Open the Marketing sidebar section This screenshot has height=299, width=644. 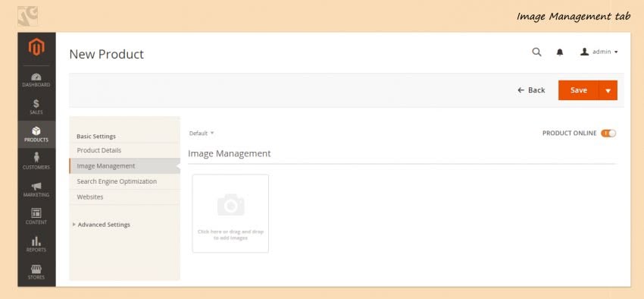point(36,189)
